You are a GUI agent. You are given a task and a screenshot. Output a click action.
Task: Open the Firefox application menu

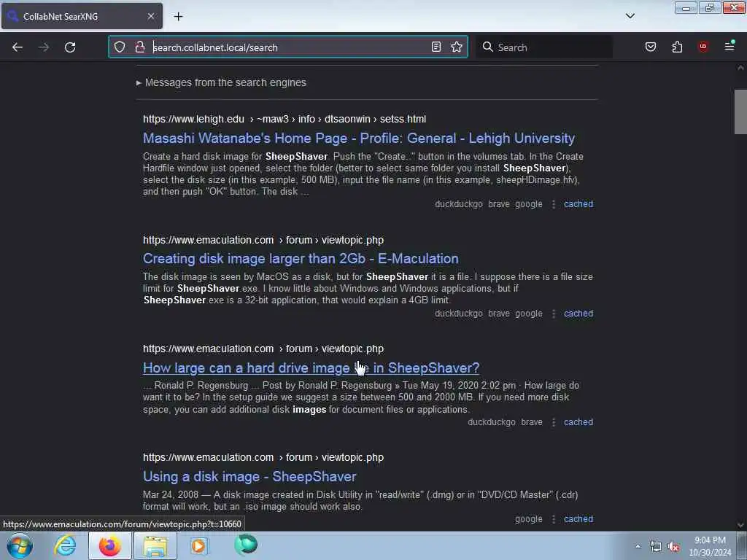pos(729,47)
